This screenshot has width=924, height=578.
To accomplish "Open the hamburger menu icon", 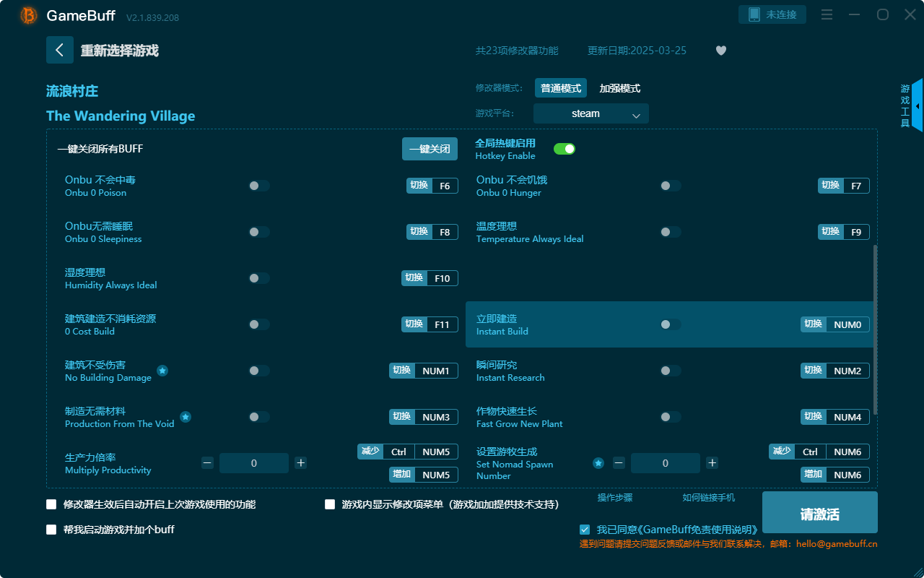I will 827,14.
